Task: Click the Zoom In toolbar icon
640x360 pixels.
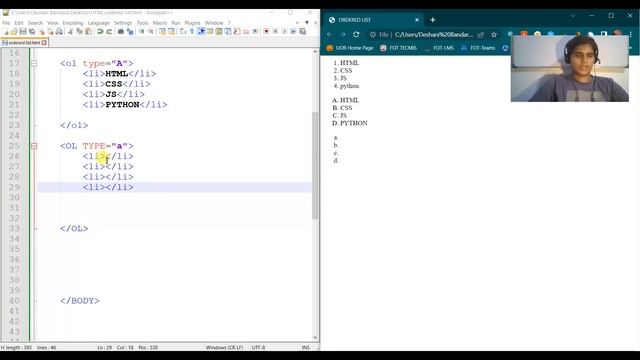Action: tap(141, 31)
